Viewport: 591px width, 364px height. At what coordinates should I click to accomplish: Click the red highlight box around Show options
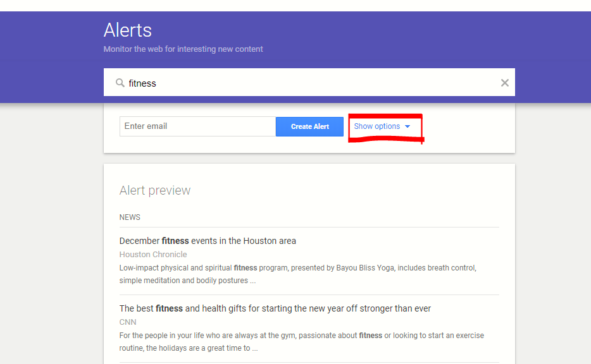pos(385,140)
